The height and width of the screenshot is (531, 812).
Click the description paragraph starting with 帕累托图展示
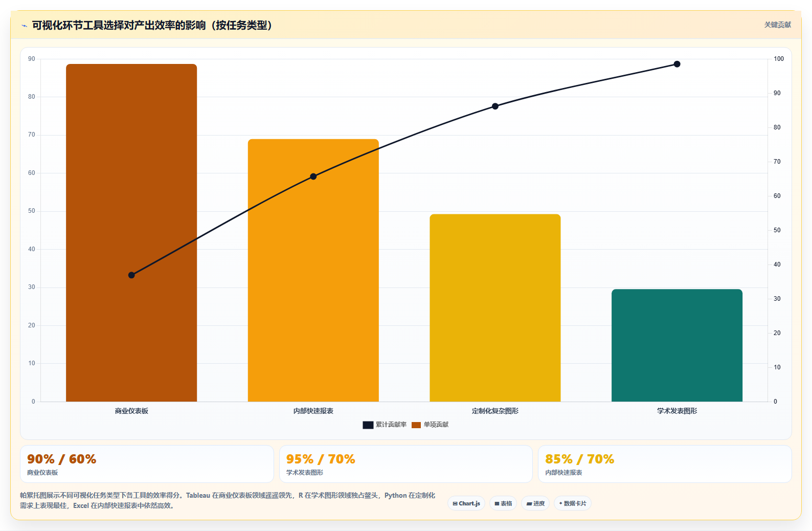click(228, 500)
